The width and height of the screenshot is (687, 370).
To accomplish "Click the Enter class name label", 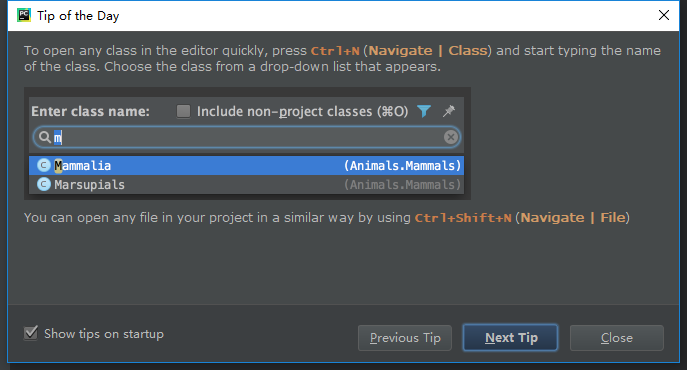I will [90, 111].
